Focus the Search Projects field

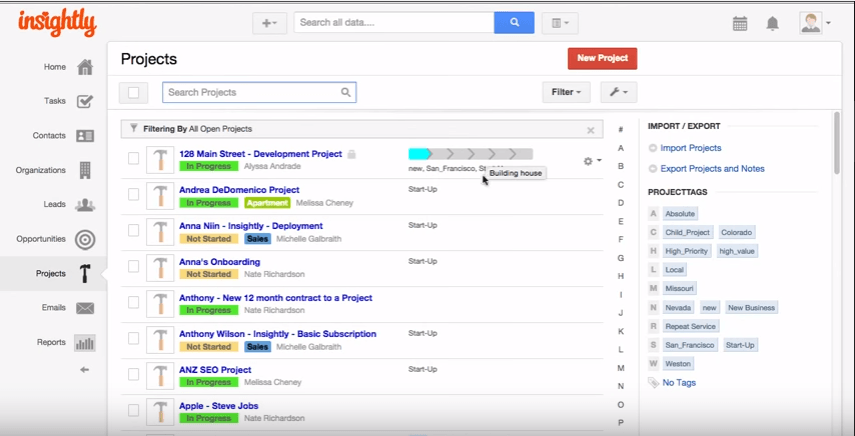[259, 92]
